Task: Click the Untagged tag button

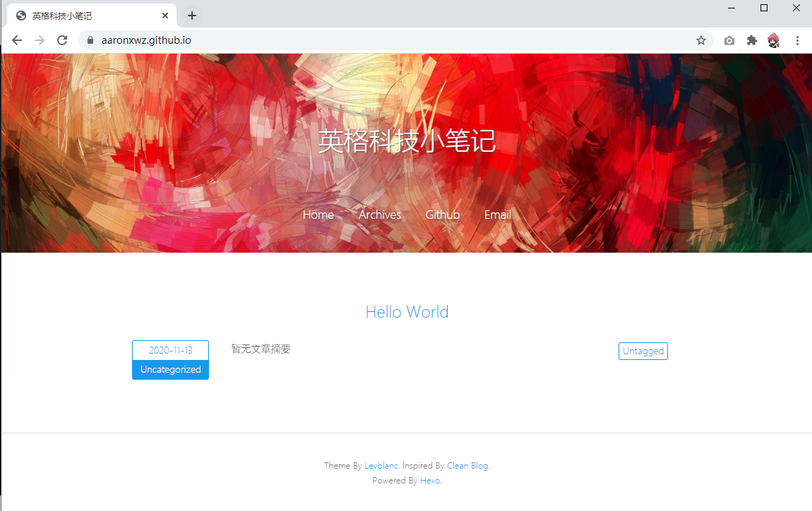Action: pyautogui.click(x=643, y=351)
